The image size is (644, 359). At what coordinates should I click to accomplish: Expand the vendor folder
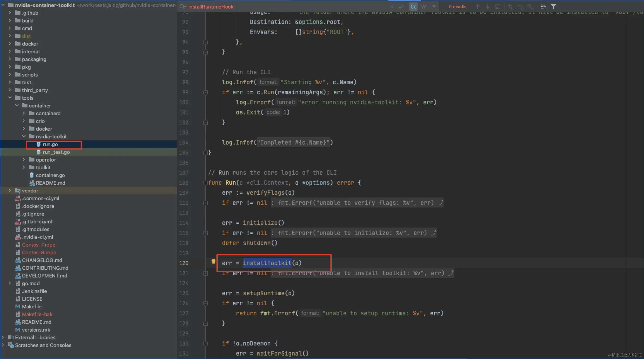[10, 191]
